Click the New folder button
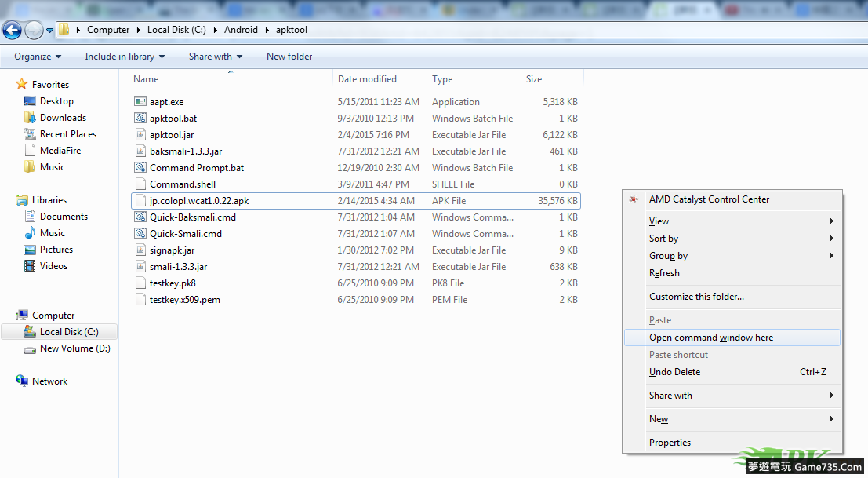 click(289, 57)
